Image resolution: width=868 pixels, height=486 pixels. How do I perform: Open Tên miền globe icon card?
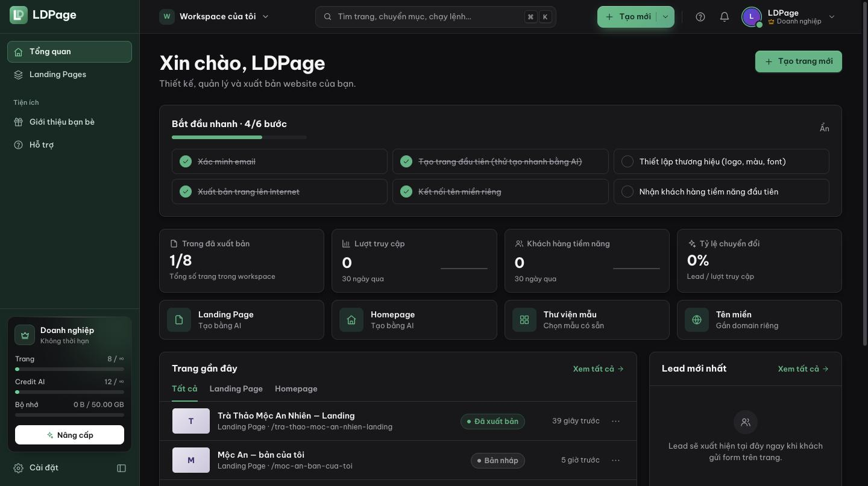tap(697, 320)
